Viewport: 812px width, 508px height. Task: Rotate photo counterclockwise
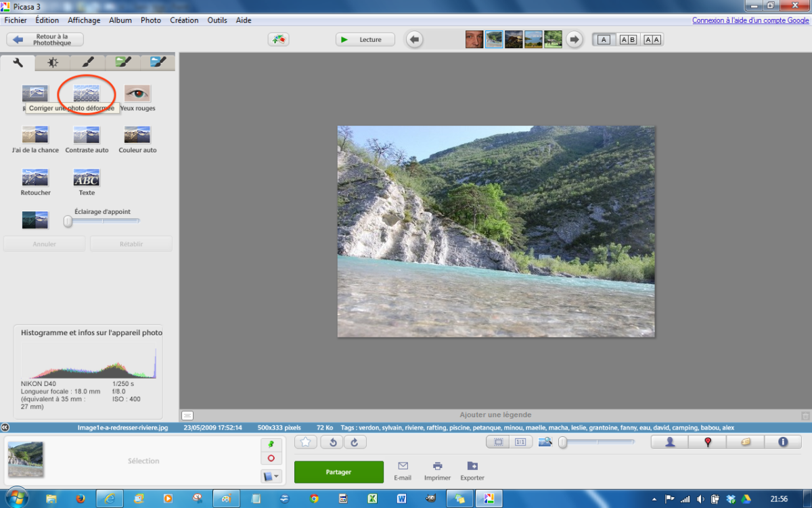point(331,442)
